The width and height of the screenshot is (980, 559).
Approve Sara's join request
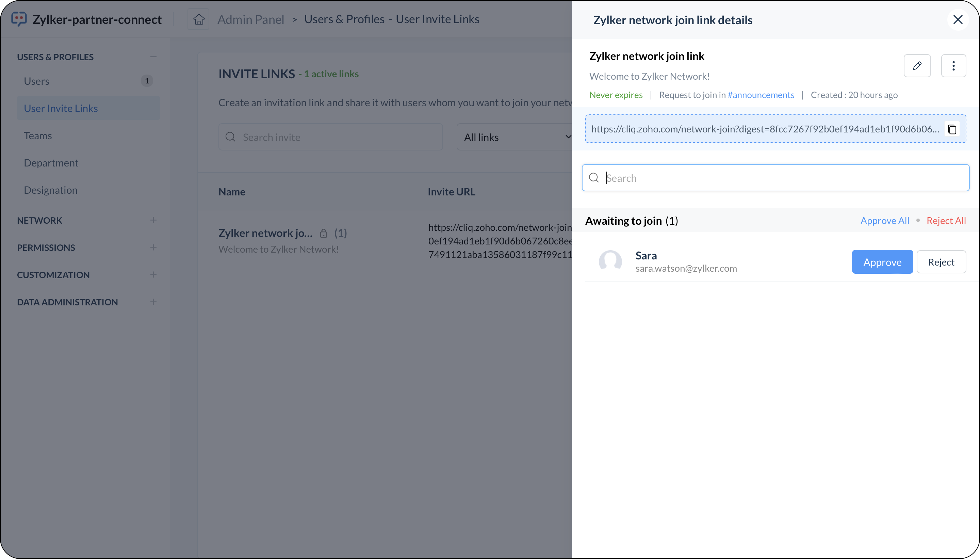tap(882, 262)
